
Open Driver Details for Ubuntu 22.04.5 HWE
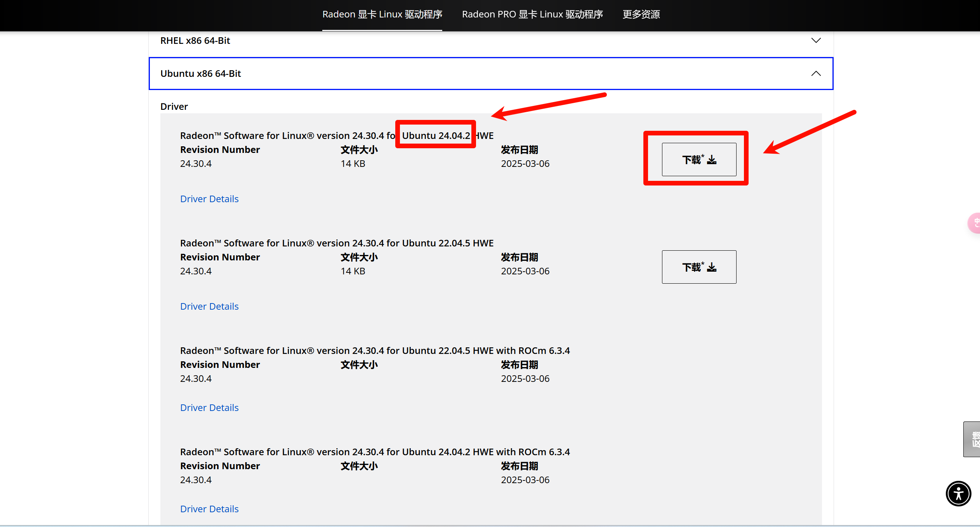(x=209, y=306)
